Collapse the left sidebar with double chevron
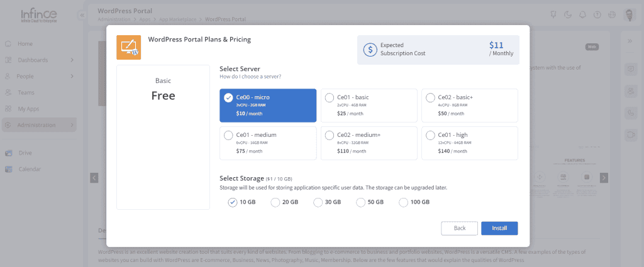The height and width of the screenshot is (267, 644). (x=82, y=15)
